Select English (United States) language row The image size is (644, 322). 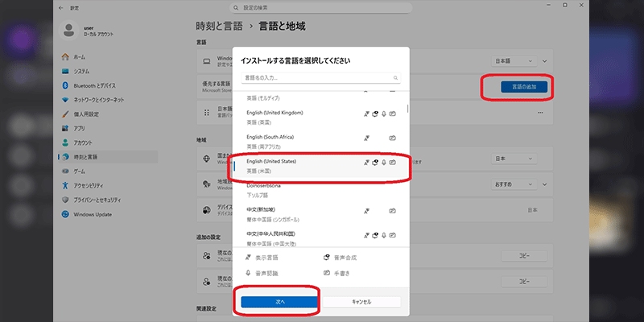[320, 166]
